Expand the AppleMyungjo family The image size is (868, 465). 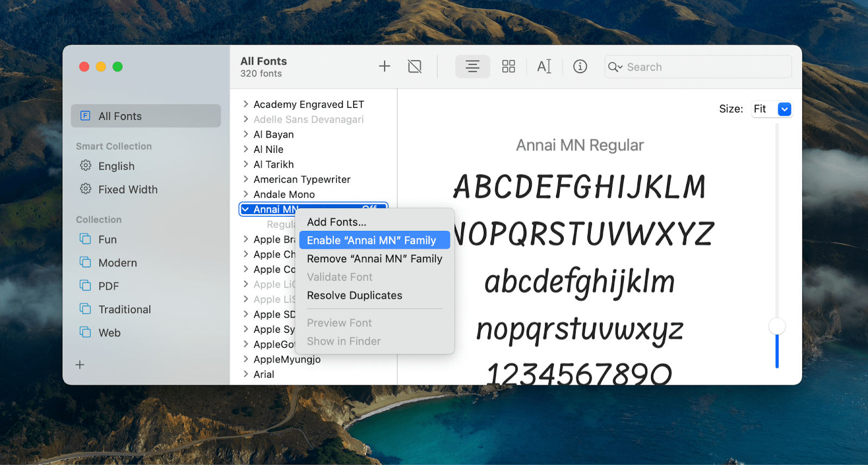[246, 359]
